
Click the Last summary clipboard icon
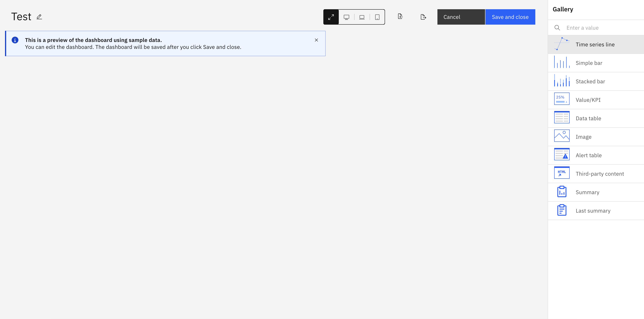(562, 210)
